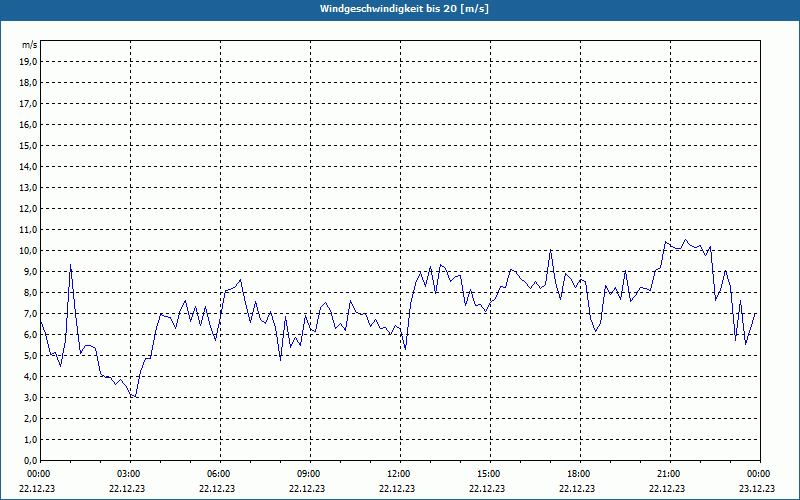The height and width of the screenshot is (500, 800).
Task: Pick the 15,0 y-axis value
Action: click(28, 145)
